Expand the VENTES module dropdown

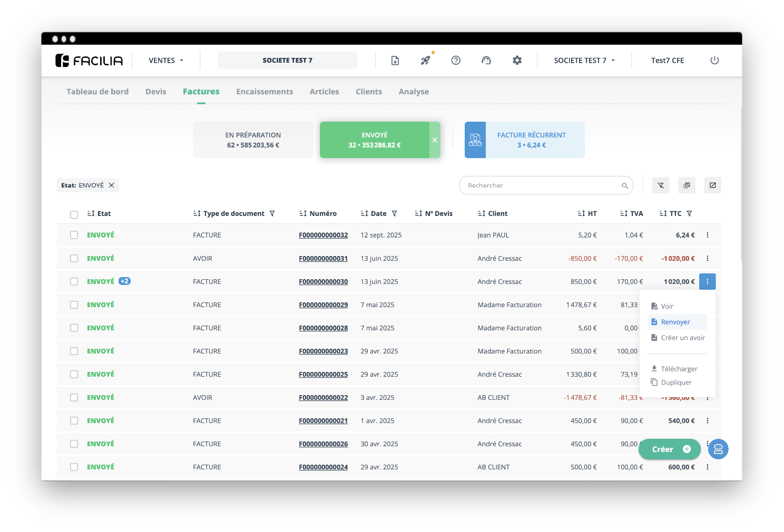(x=166, y=61)
